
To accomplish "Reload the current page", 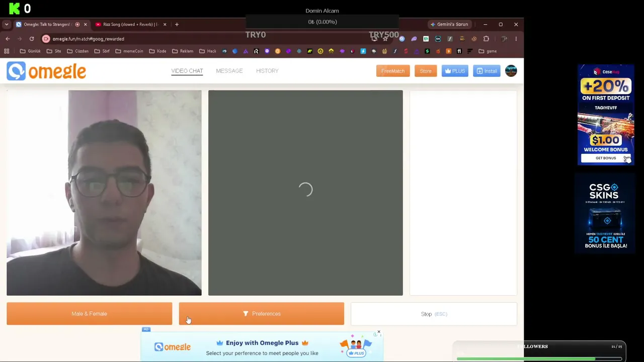I will point(32,39).
